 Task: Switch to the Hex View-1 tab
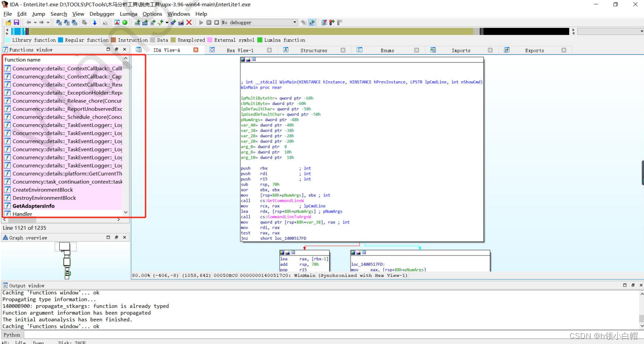(x=240, y=50)
